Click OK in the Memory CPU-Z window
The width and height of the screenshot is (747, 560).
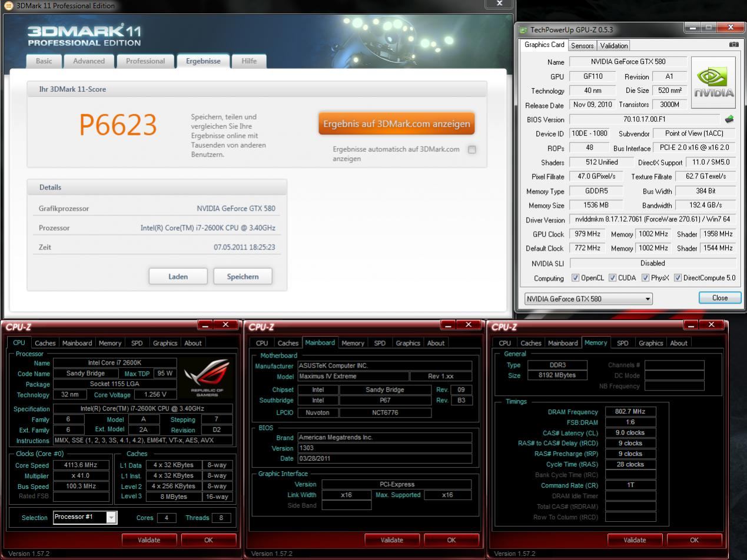(694, 539)
